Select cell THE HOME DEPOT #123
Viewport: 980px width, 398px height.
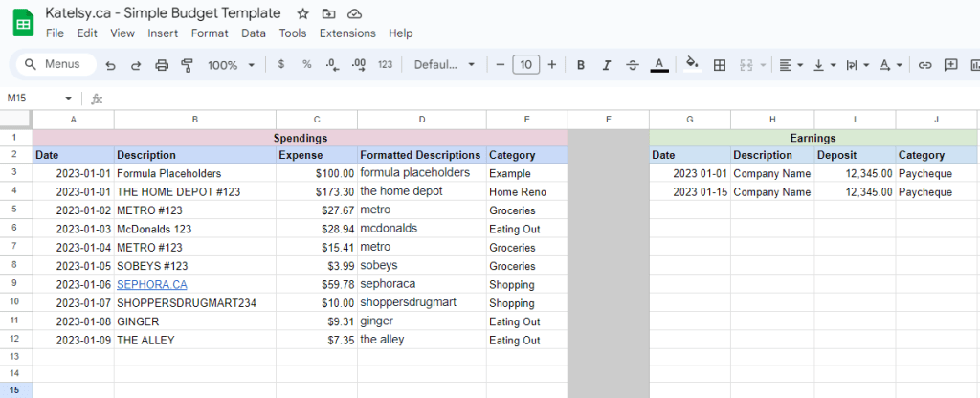[195, 191]
